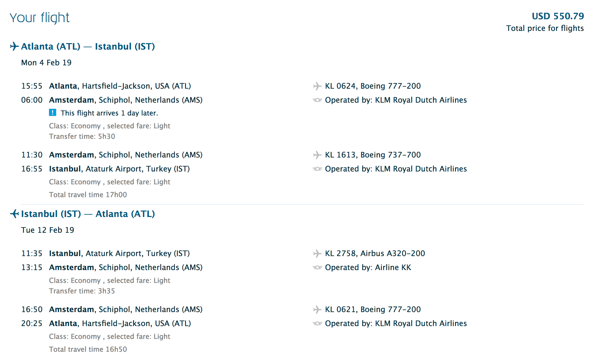Click the plane icon next to KL 0624
Screen dimensions: 592x364
pyautogui.click(x=317, y=86)
